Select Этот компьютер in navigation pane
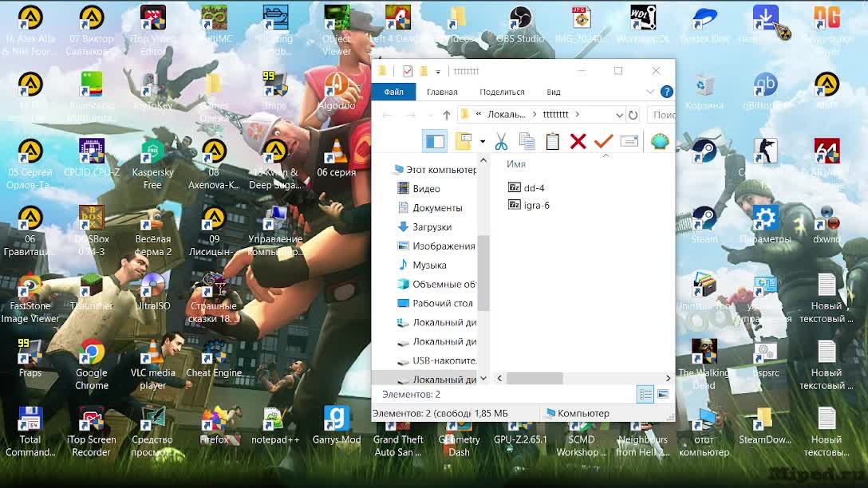This screenshot has width=868, height=488. pyautogui.click(x=435, y=169)
